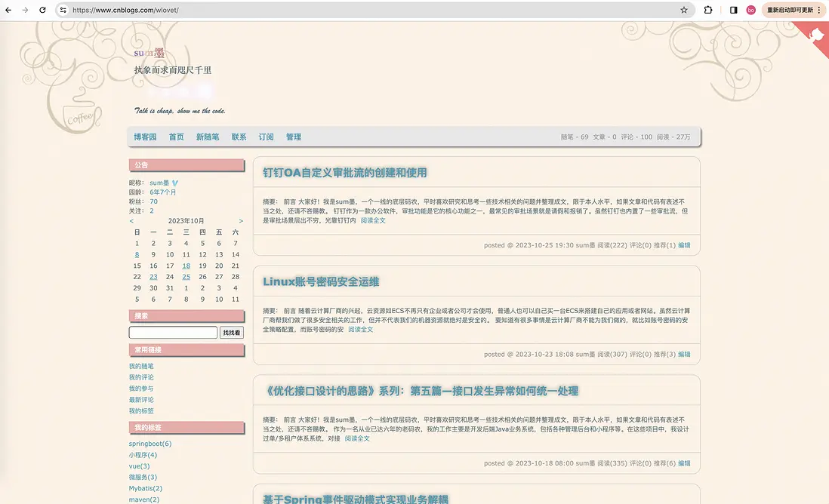Open the 最新评论 link

click(141, 400)
